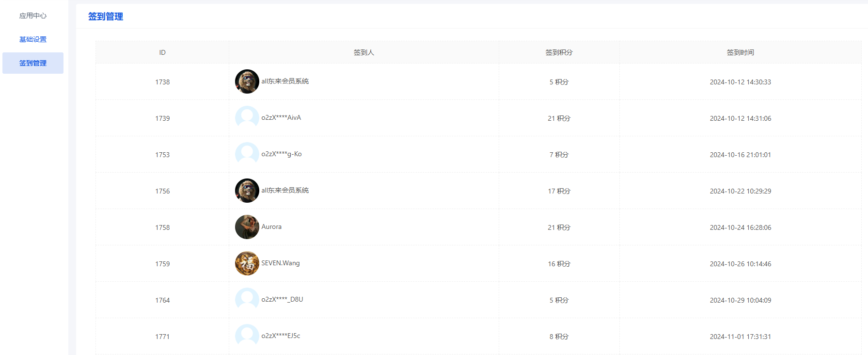Click the Aurora user name
868x355 pixels.
[271, 226]
